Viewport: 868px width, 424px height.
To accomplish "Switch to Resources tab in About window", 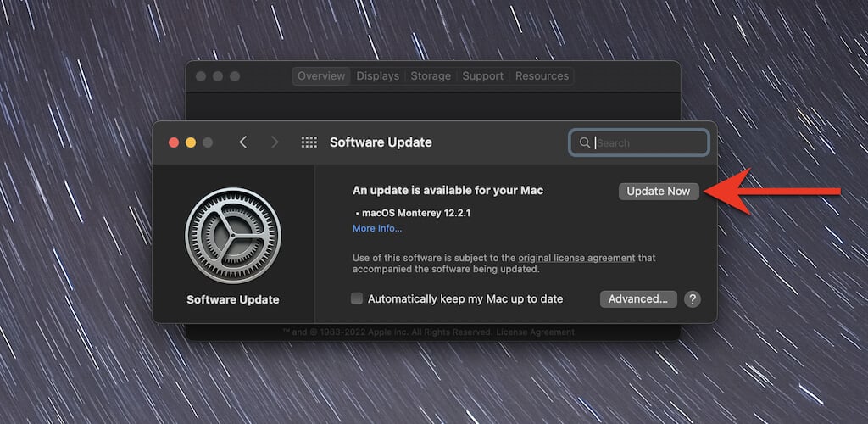I will [x=542, y=76].
